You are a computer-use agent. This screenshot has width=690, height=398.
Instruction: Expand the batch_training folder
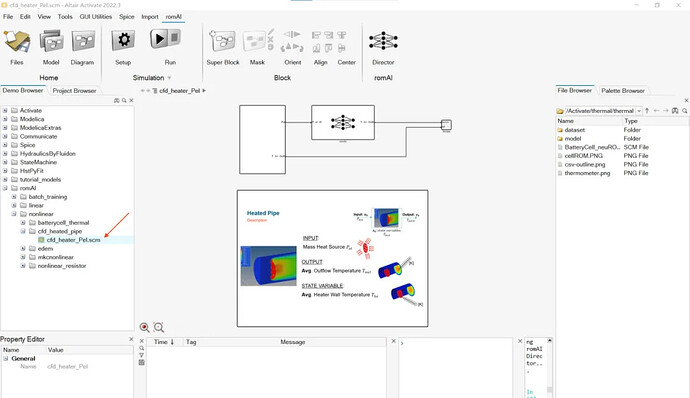[x=14, y=197]
